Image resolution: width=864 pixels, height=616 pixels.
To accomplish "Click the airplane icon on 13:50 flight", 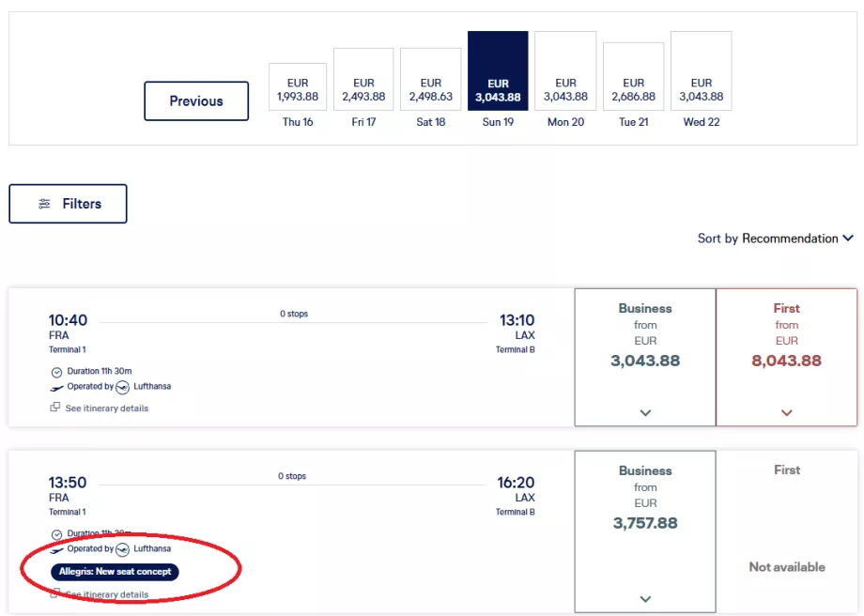I will [x=56, y=548].
